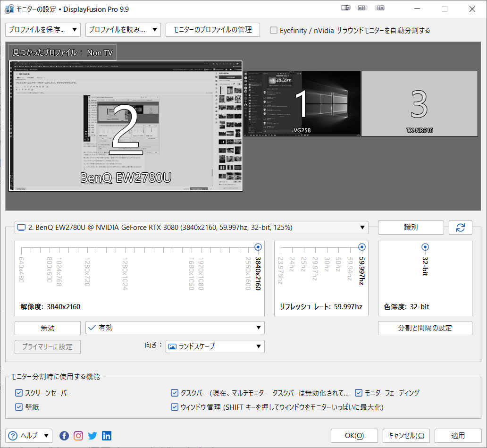Click the 1920x1080 resolution label
487x448 pixels.
pyautogui.click(x=201, y=274)
